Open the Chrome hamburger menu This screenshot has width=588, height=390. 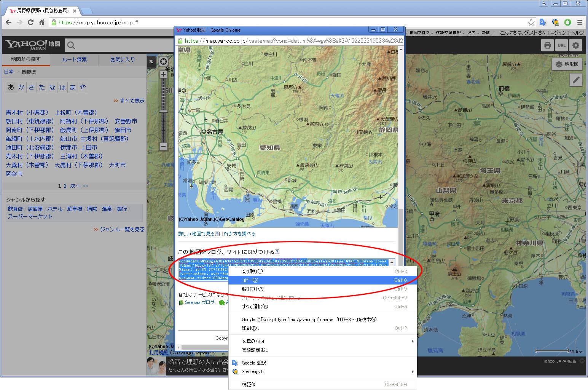(x=580, y=22)
